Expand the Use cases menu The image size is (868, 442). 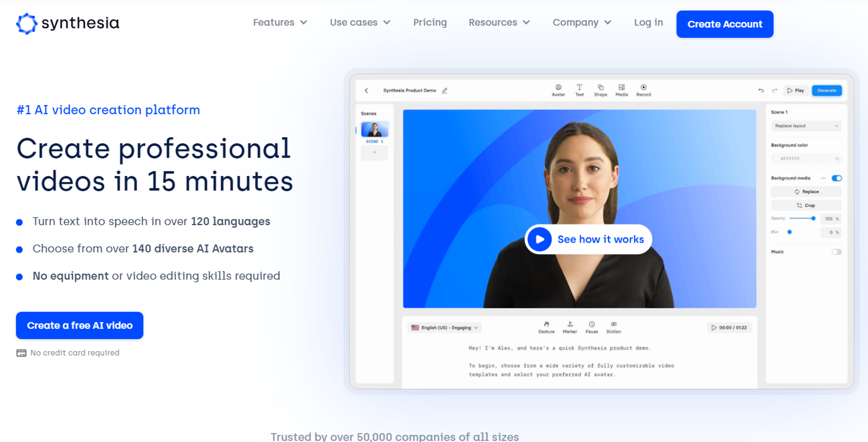click(360, 23)
